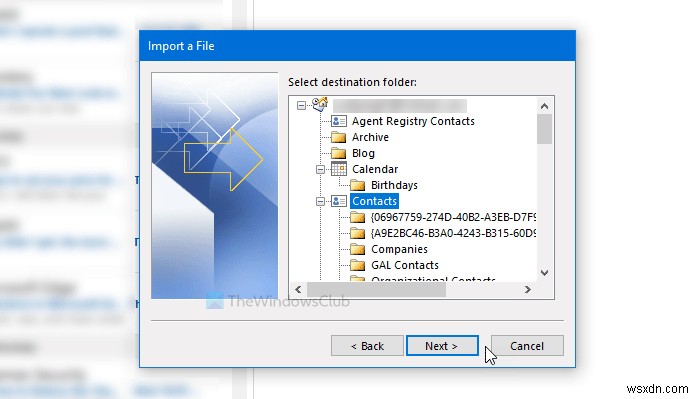Collapse the Calendar tree node
The height and width of the screenshot is (399, 700).
(320, 170)
